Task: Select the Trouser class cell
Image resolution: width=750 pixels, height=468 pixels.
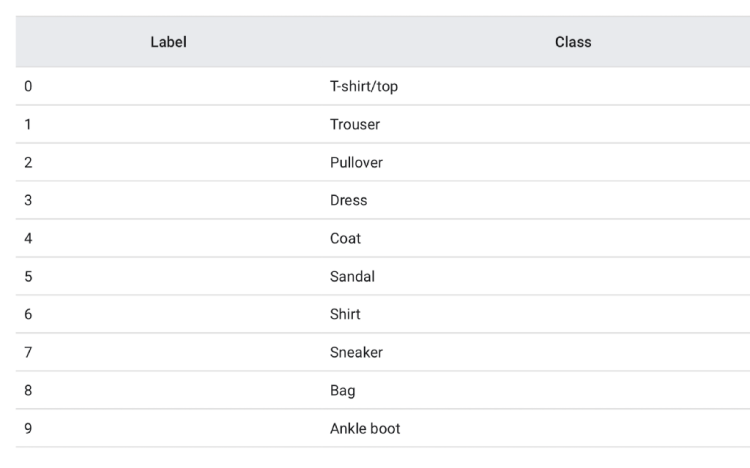Action: [x=355, y=124]
